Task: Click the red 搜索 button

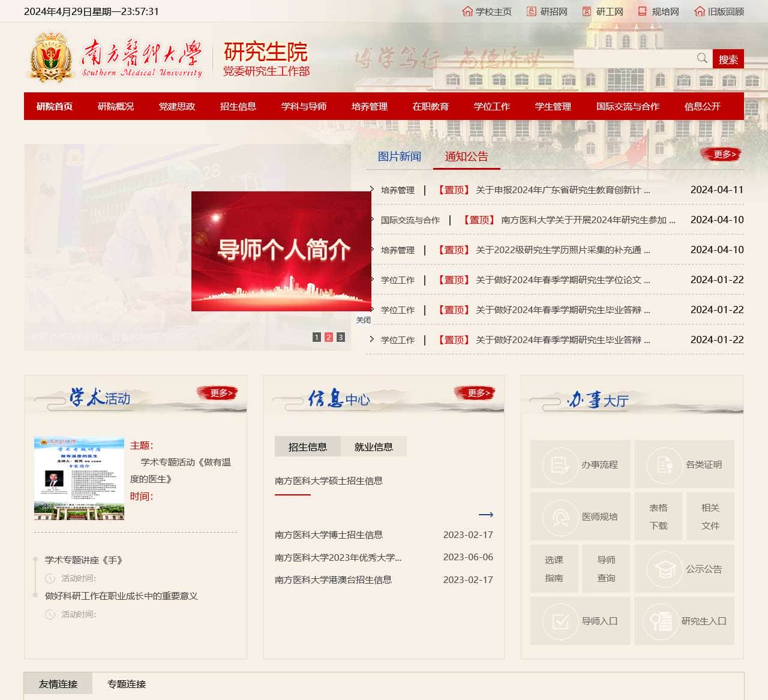Action: pyautogui.click(x=728, y=59)
